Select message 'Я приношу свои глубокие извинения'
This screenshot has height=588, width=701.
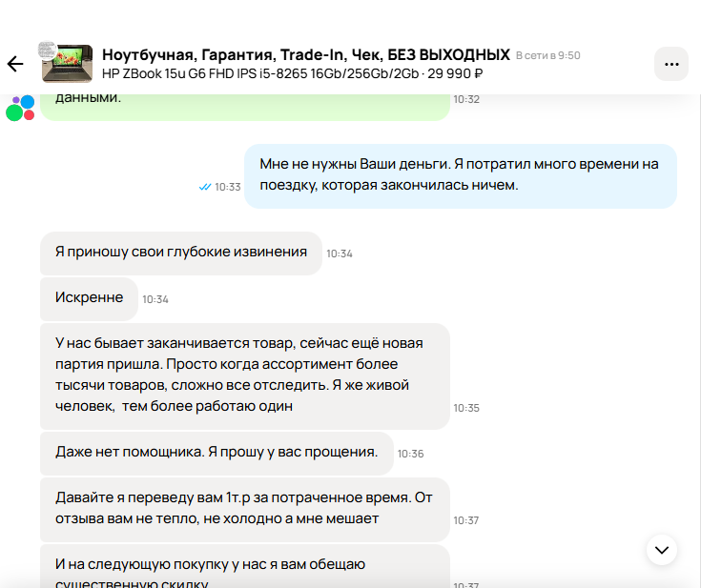click(x=180, y=253)
